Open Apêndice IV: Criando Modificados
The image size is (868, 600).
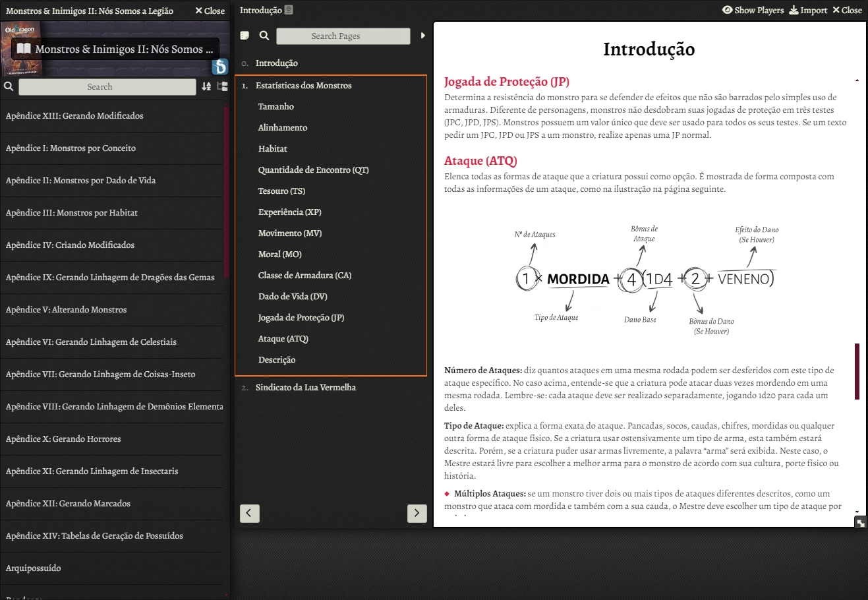[112, 245]
